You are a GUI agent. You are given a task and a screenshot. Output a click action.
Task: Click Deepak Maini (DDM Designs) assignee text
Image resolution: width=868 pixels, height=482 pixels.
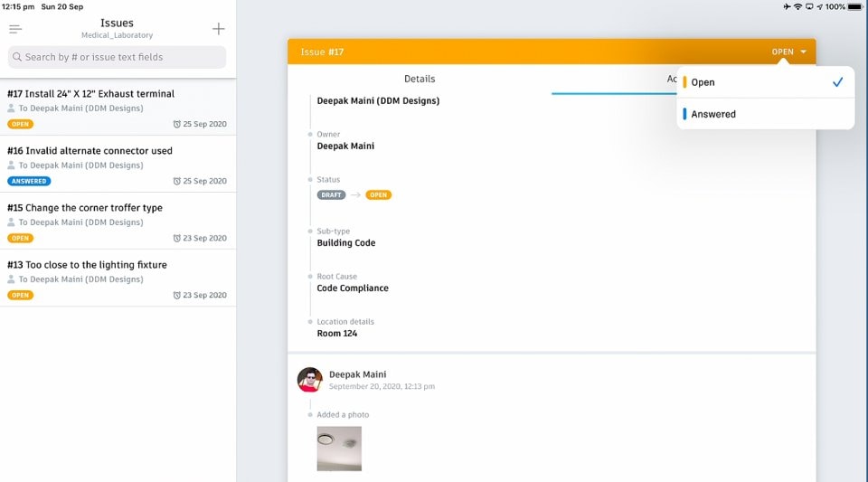point(378,100)
